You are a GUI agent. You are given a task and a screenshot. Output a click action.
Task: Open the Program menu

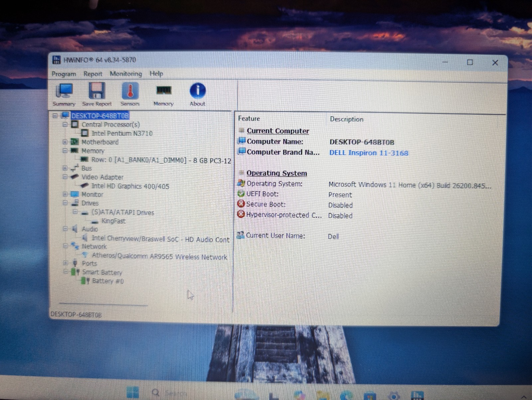[64, 74]
